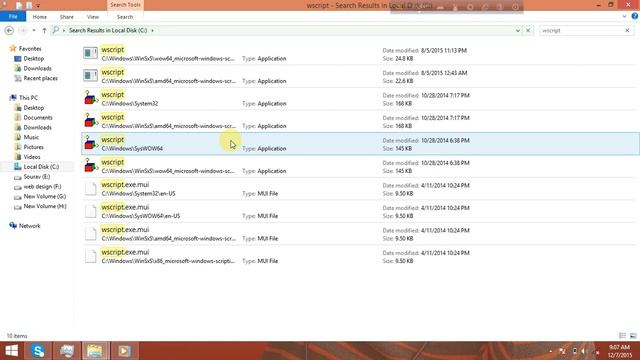Go back using the Back arrow
The width and height of the screenshot is (640, 360).
point(9,31)
